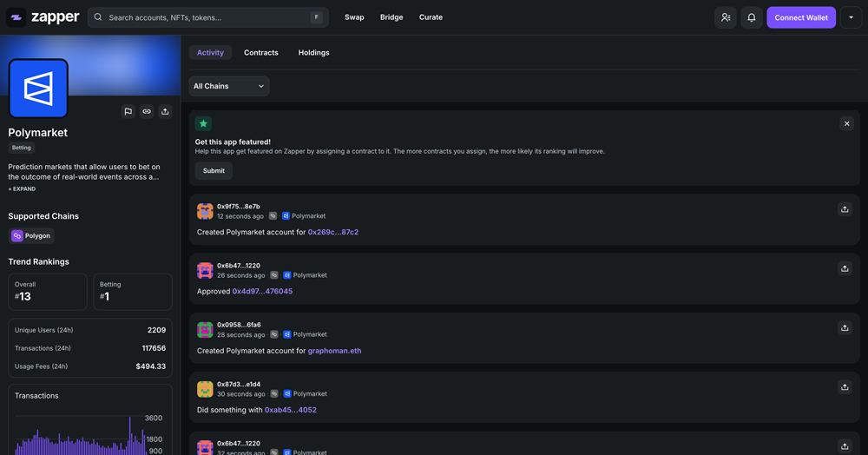Open Swap in top navigation
Screen dimensions: 868x455
point(354,17)
